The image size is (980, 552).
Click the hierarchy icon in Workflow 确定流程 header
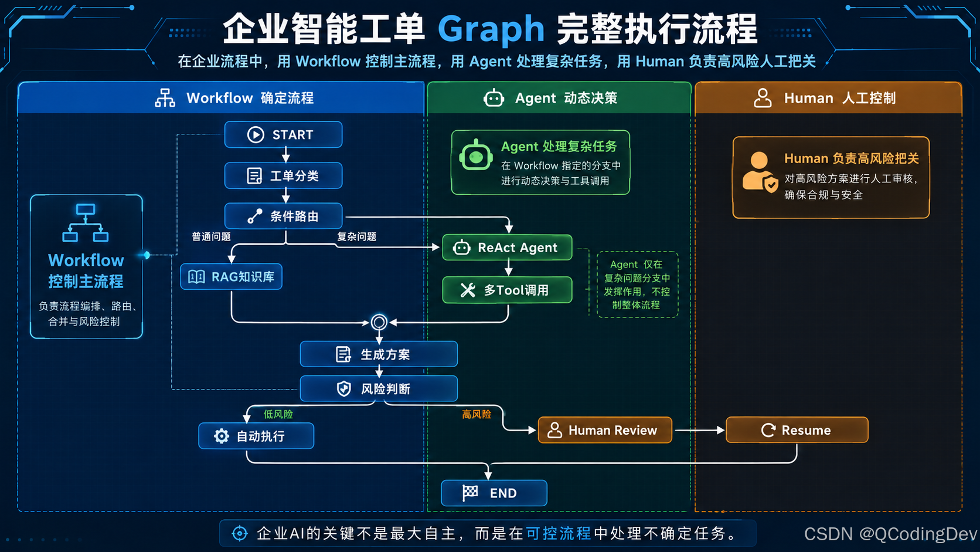pos(165,98)
